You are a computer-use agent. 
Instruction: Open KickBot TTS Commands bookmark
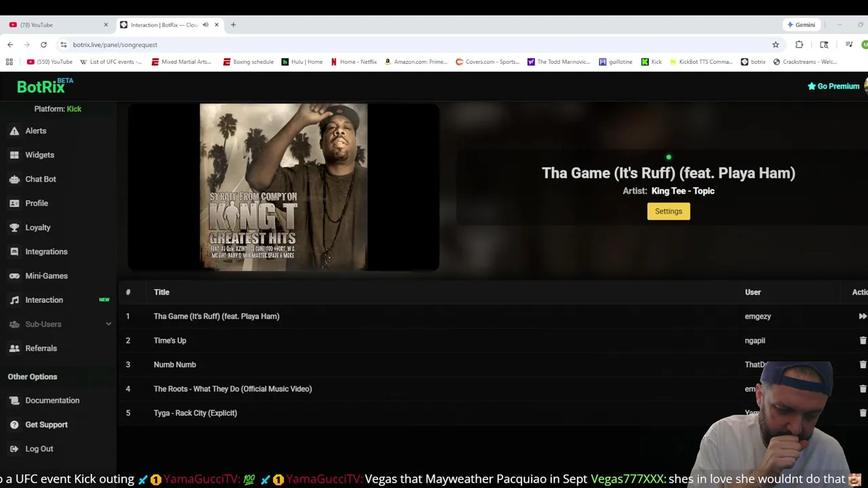tap(702, 62)
